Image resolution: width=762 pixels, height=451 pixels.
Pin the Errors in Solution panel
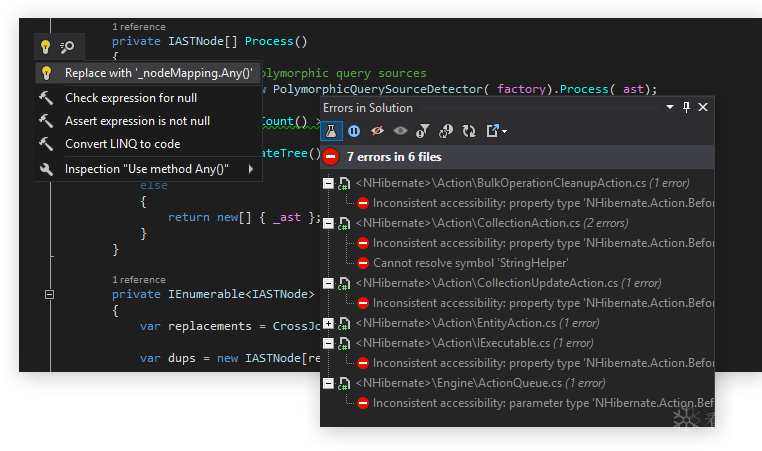point(686,107)
